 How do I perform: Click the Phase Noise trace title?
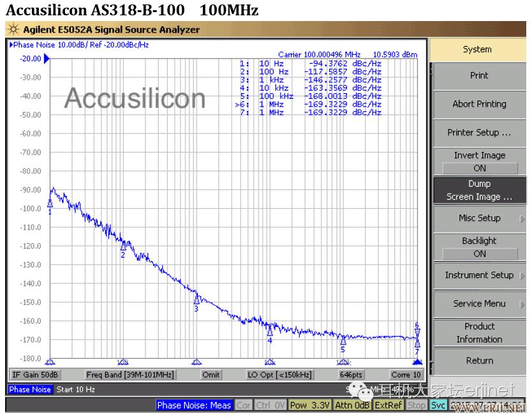pyautogui.click(x=79, y=45)
